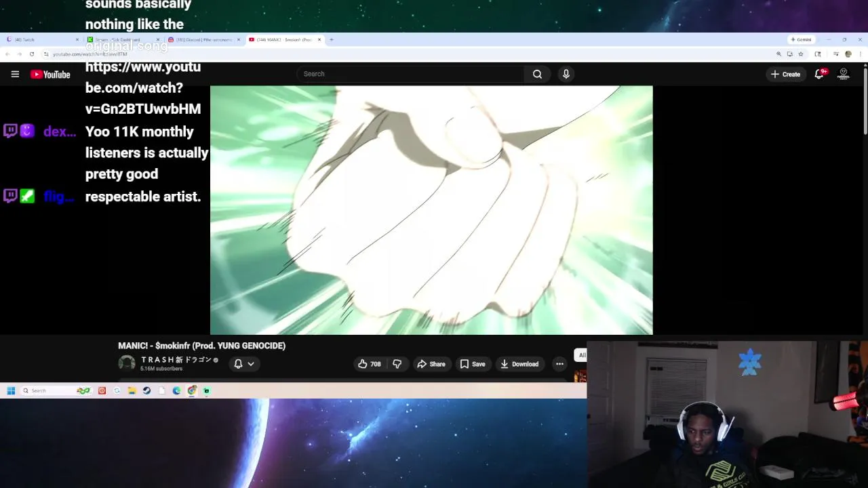Click the YouTube search magnifier button
Image resolution: width=868 pixels, height=488 pixels.
(x=537, y=74)
